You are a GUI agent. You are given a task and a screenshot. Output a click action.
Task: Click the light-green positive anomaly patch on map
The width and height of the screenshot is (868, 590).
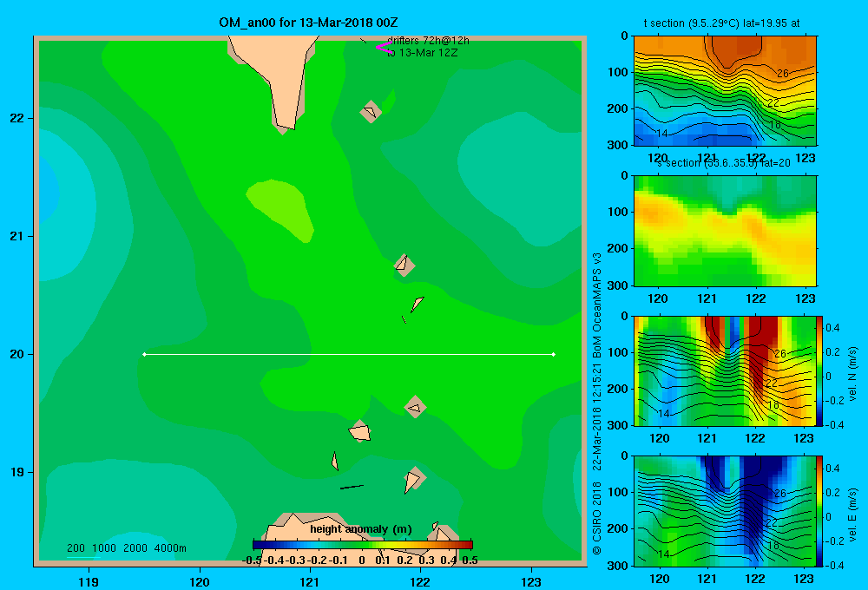pos(280,209)
